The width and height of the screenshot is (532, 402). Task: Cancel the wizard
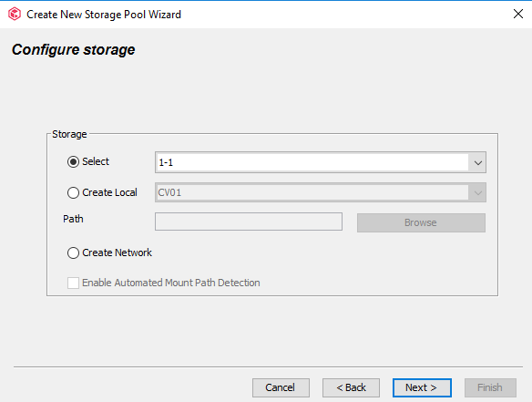[281, 387]
